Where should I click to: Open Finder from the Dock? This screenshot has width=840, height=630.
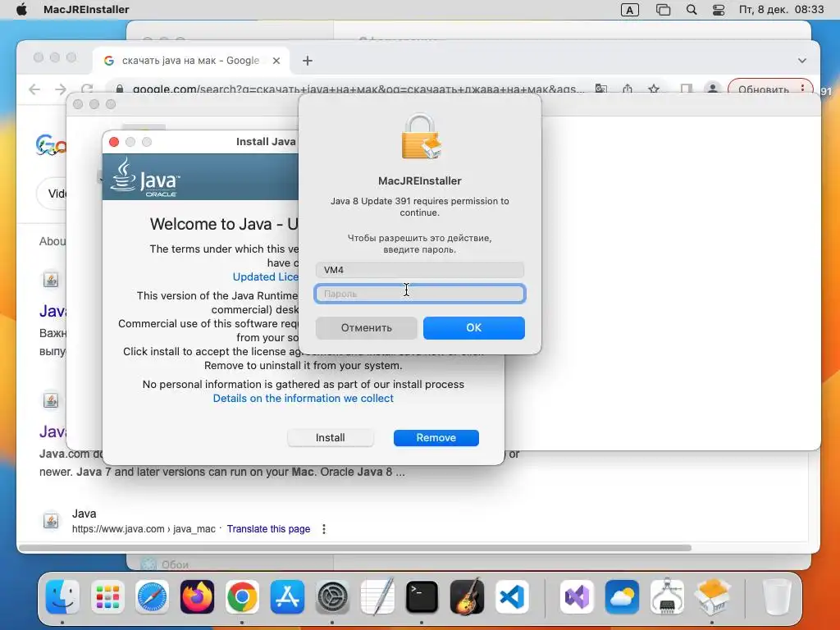(62, 597)
